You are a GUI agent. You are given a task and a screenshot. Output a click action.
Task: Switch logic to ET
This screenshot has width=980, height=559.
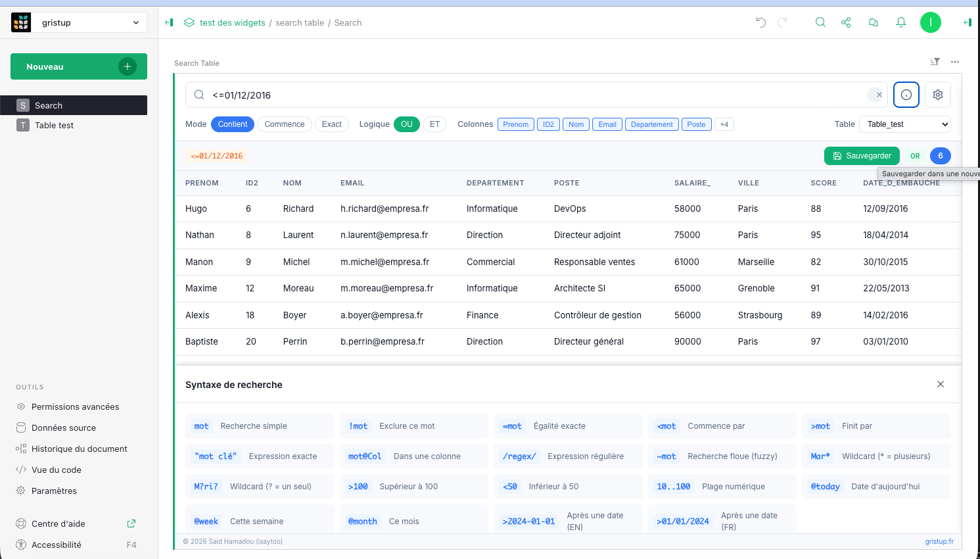point(434,124)
